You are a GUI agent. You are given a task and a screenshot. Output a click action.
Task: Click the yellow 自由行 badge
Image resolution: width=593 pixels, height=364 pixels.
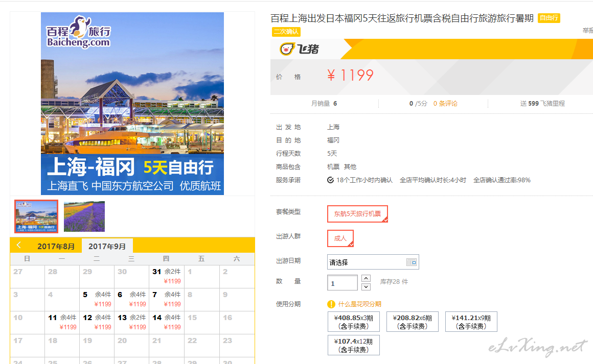click(x=549, y=18)
